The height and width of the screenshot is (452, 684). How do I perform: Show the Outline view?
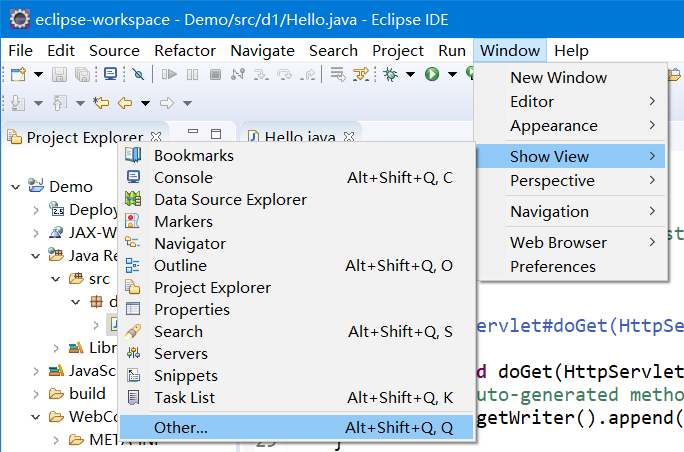pyautogui.click(x=297, y=266)
